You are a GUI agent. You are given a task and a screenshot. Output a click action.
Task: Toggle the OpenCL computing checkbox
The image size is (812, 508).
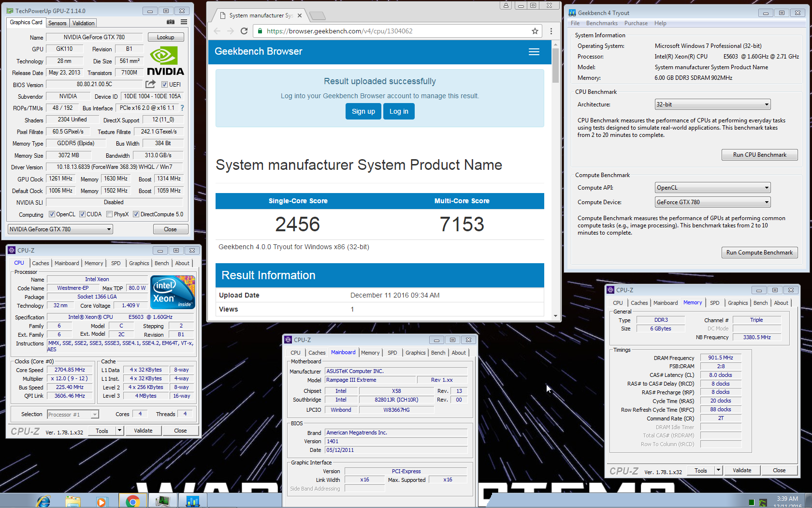click(x=52, y=214)
